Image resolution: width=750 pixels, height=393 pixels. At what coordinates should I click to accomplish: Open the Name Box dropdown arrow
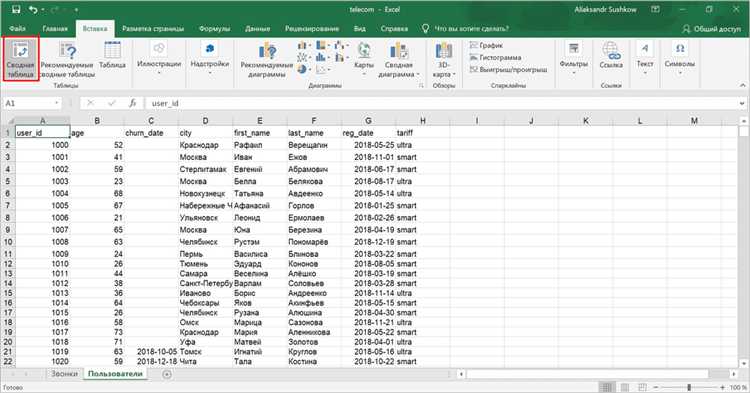click(57, 103)
